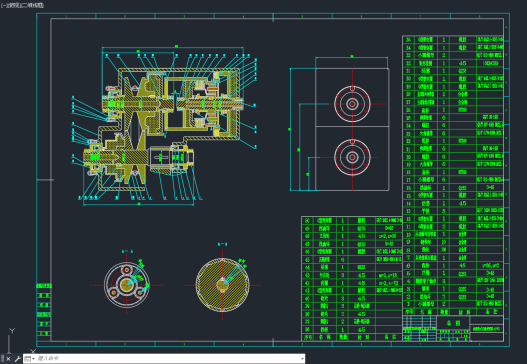The width and height of the screenshot is (527, 364).
Task: Select the hatched circular section view
Action: click(222, 285)
